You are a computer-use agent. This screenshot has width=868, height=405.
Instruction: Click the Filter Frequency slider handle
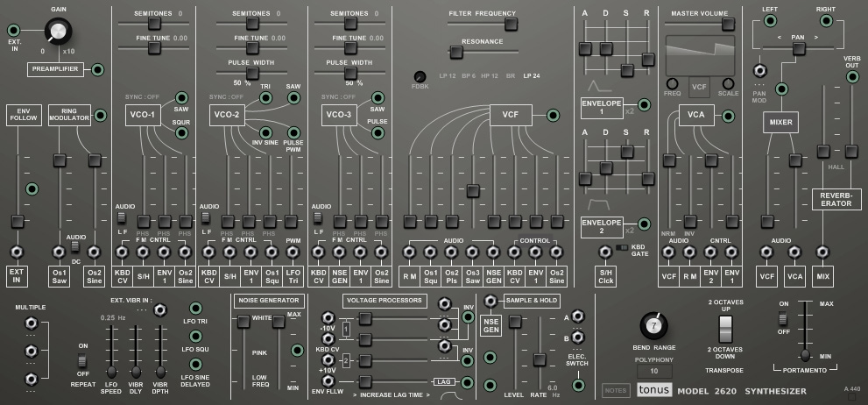[511, 24]
